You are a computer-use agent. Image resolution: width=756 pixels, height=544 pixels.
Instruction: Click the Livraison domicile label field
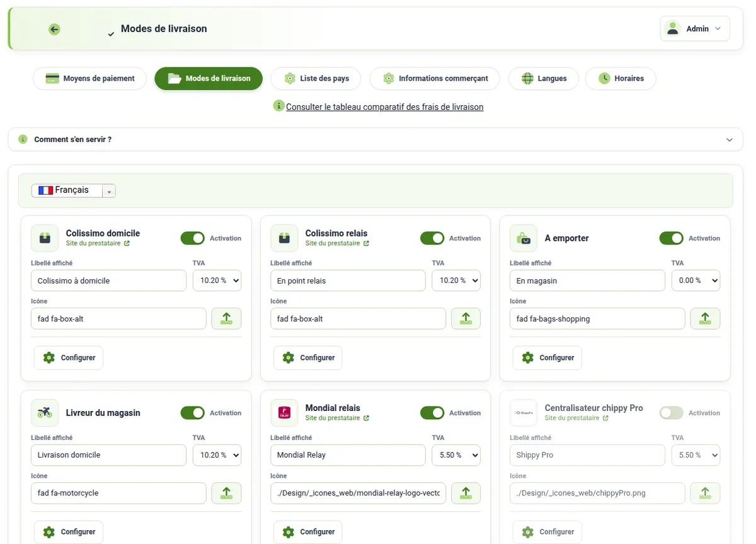coord(108,455)
